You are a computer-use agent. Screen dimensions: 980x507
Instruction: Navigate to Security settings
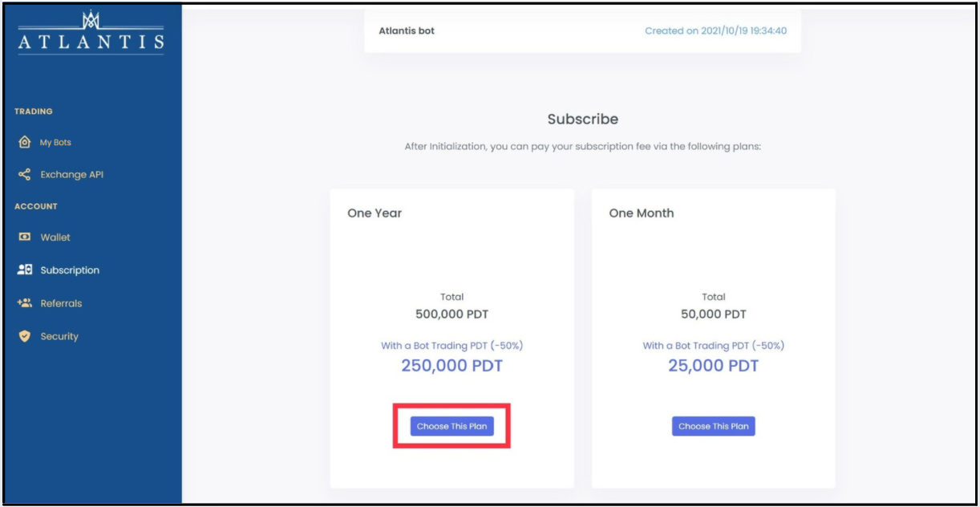coord(59,336)
